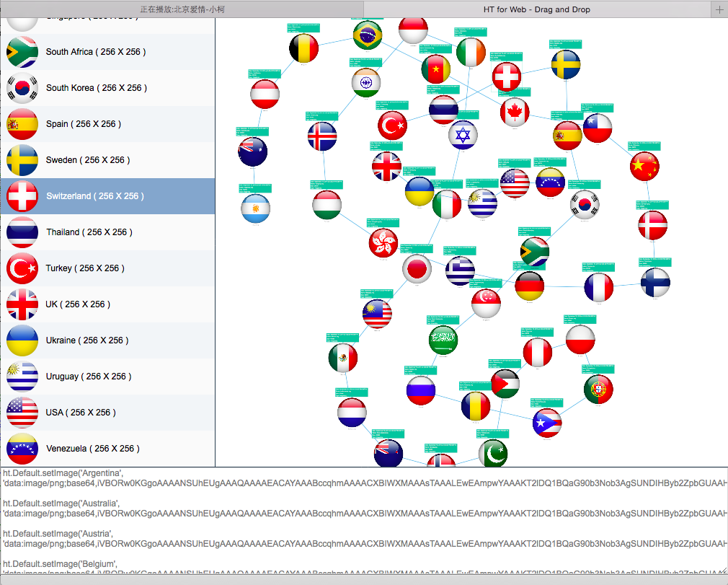Switch to HT for Web Drag and Drop tab
The image size is (728, 585).
point(537,9)
